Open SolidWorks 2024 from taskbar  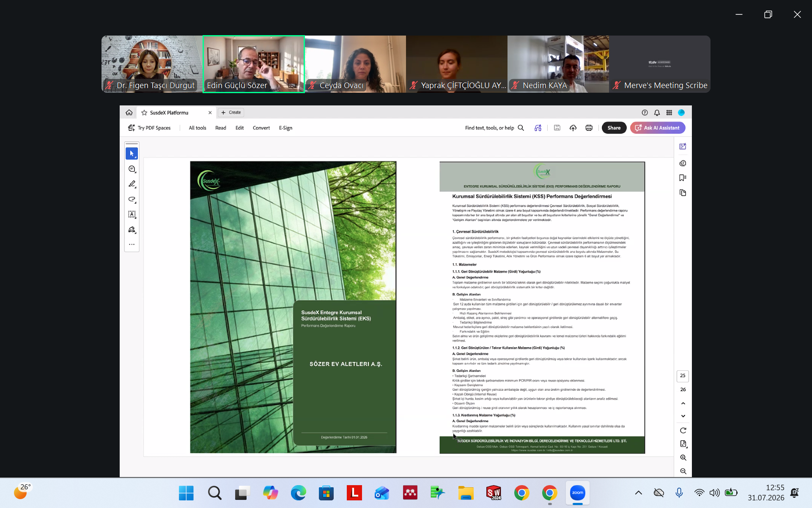[x=494, y=493]
